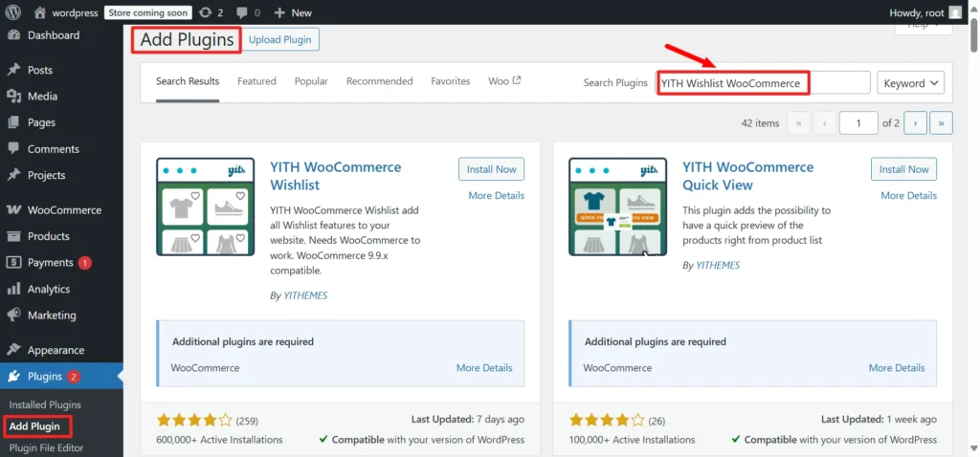Open the comments bubble icon in admin bar
This screenshot has height=457, width=980.
(241, 12)
